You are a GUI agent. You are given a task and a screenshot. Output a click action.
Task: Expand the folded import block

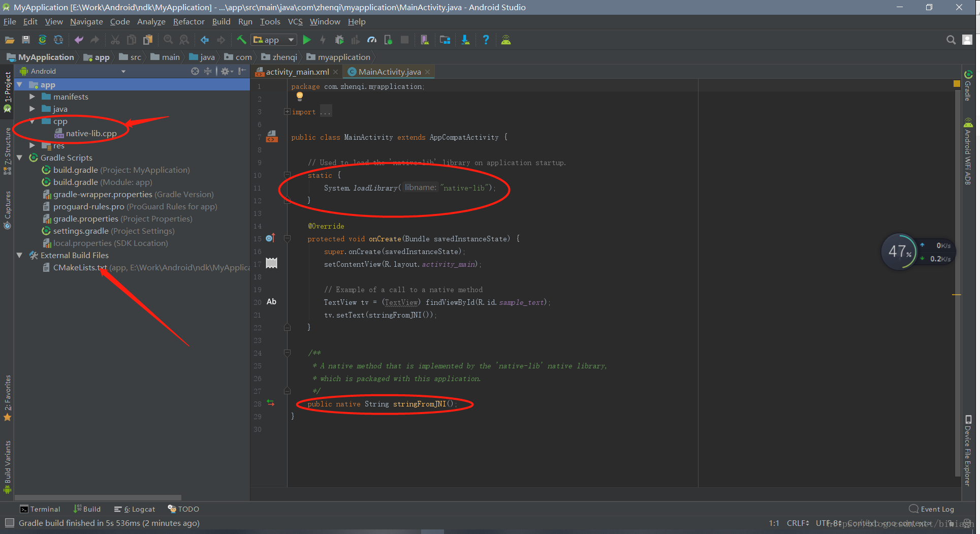click(x=287, y=112)
